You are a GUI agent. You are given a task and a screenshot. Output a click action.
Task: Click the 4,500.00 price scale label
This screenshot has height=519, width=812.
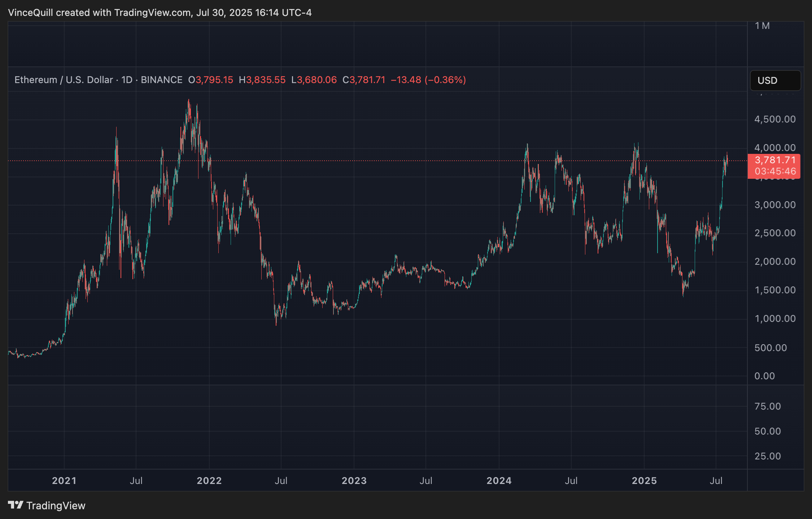775,120
